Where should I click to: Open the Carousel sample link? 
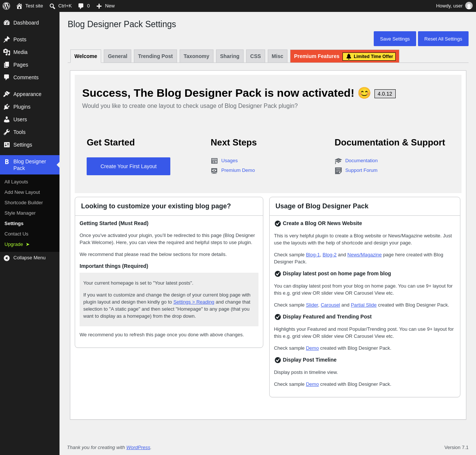pos(330,305)
